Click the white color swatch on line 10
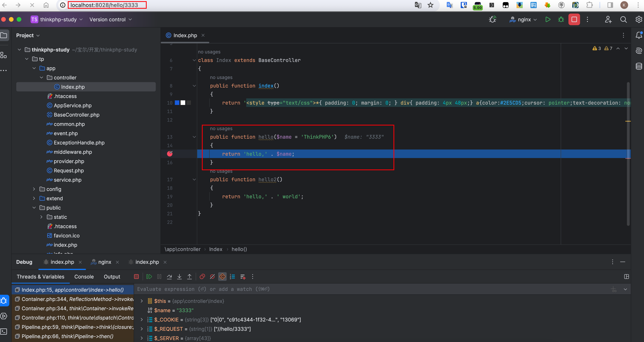 click(x=183, y=102)
